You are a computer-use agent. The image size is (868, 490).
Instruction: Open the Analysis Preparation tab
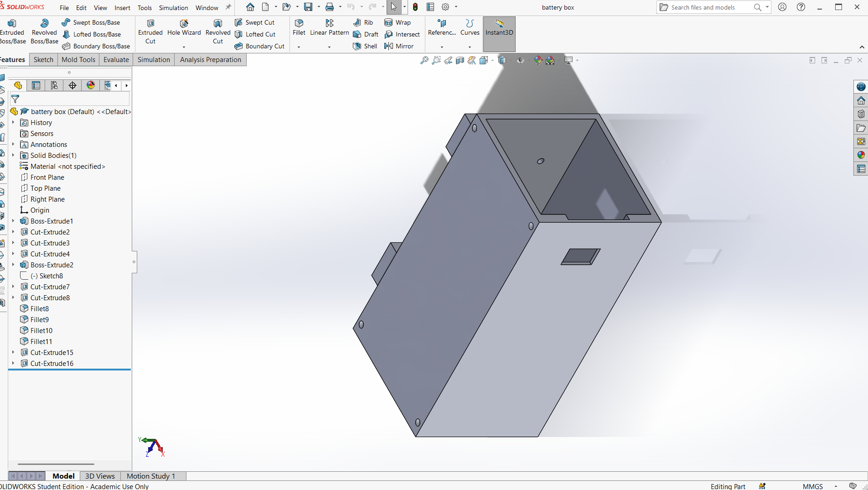pos(211,59)
